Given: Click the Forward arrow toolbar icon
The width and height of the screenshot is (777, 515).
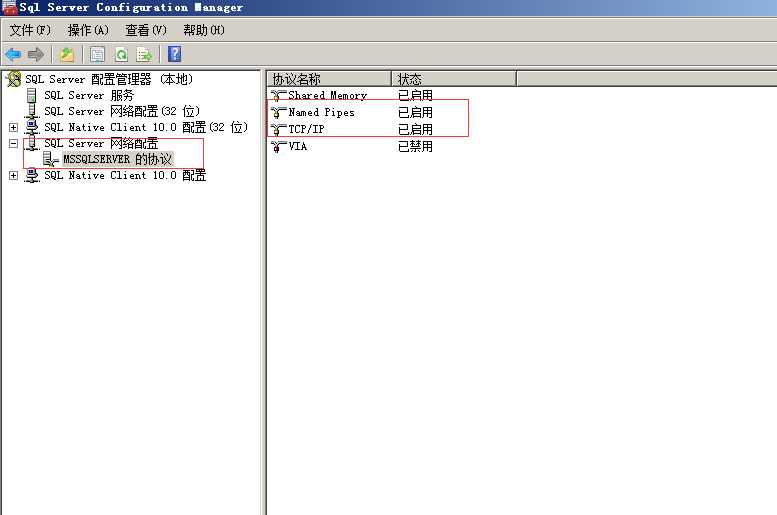Looking at the screenshot, I should 36,54.
